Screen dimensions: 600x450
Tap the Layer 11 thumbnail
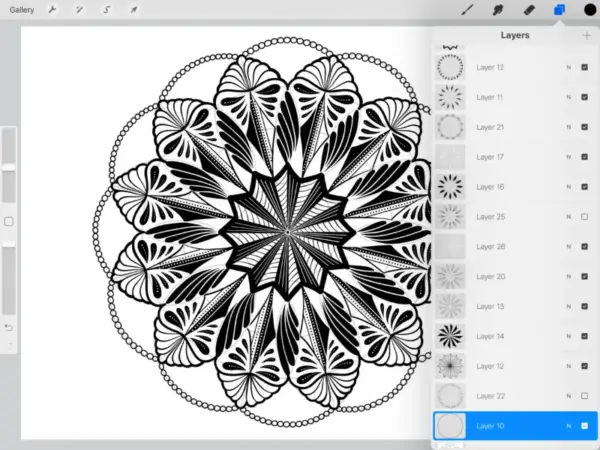450,97
